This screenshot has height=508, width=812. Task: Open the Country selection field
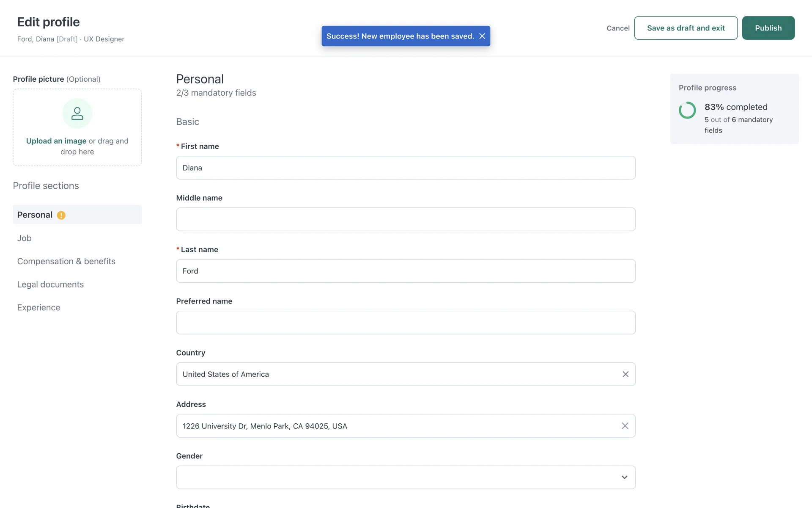point(398,374)
